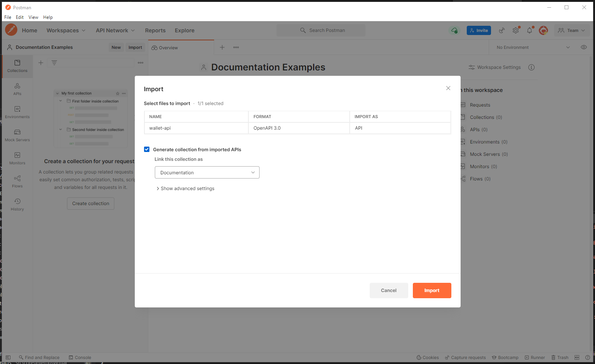Open the Workspaces dropdown

click(x=66, y=30)
